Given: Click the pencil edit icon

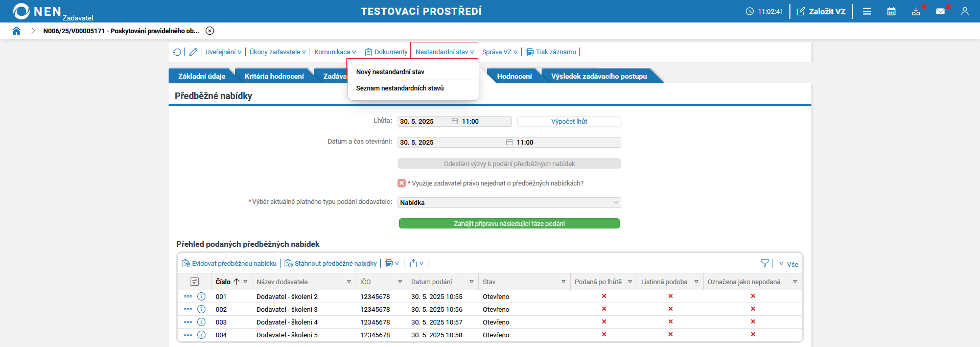Looking at the screenshot, I should 193,52.
